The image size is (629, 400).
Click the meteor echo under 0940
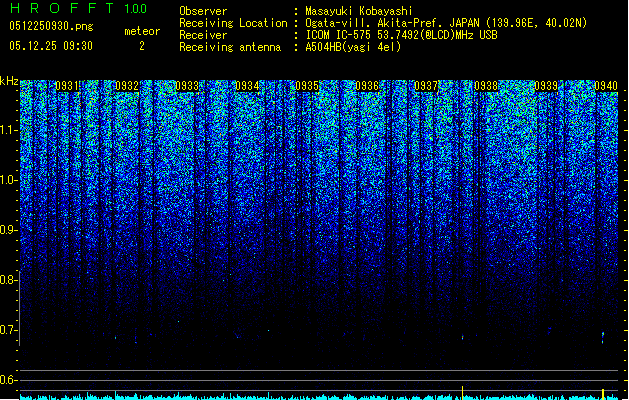(603, 337)
